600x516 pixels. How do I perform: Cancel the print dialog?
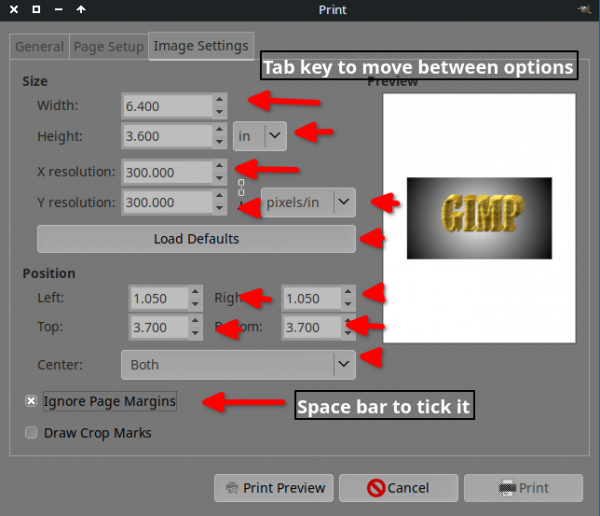pos(398,488)
